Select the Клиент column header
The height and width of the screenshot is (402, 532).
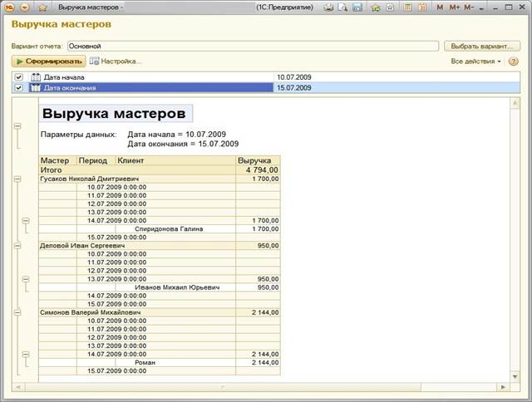[175, 160]
